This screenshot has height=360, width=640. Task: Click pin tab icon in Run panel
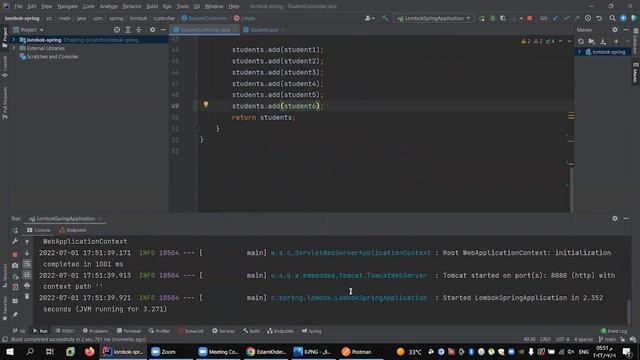pyautogui.click(x=15, y=315)
